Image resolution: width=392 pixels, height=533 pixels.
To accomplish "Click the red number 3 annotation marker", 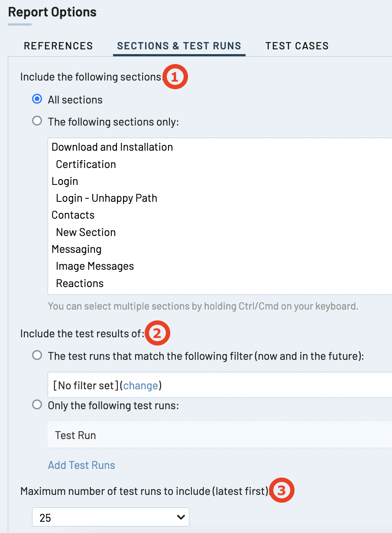I will (282, 491).
